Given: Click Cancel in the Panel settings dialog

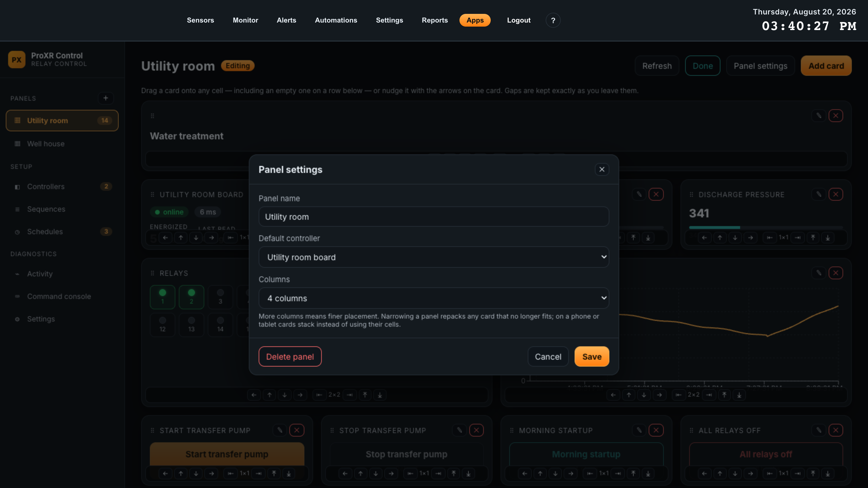Looking at the screenshot, I should [548, 357].
